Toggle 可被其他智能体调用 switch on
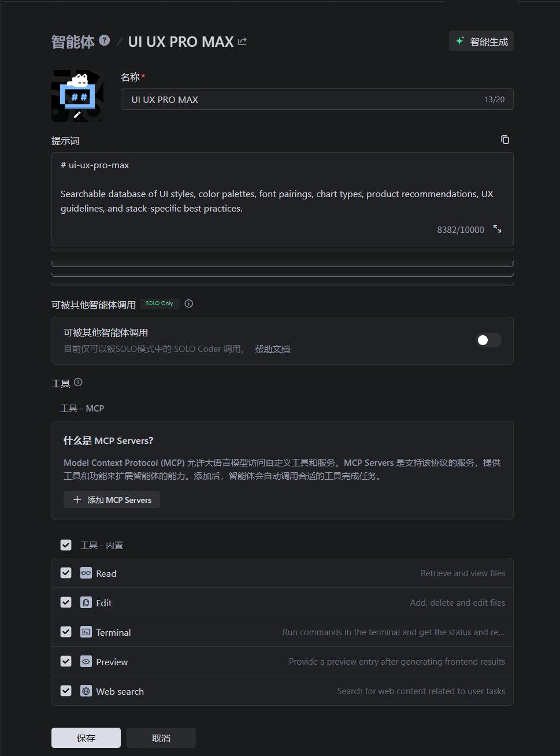The height and width of the screenshot is (756, 560). pos(488,340)
